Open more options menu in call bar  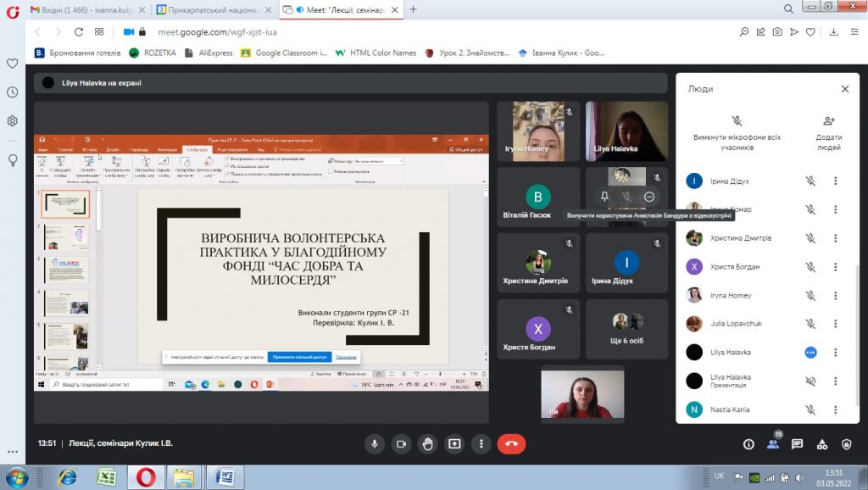pyautogui.click(x=481, y=443)
